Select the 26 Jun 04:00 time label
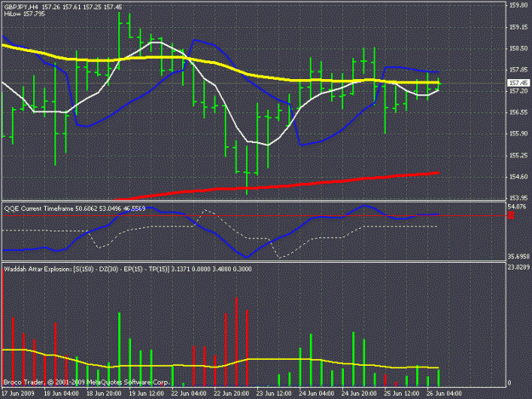Image resolution: width=532 pixels, height=399 pixels. tap(444, 393)
